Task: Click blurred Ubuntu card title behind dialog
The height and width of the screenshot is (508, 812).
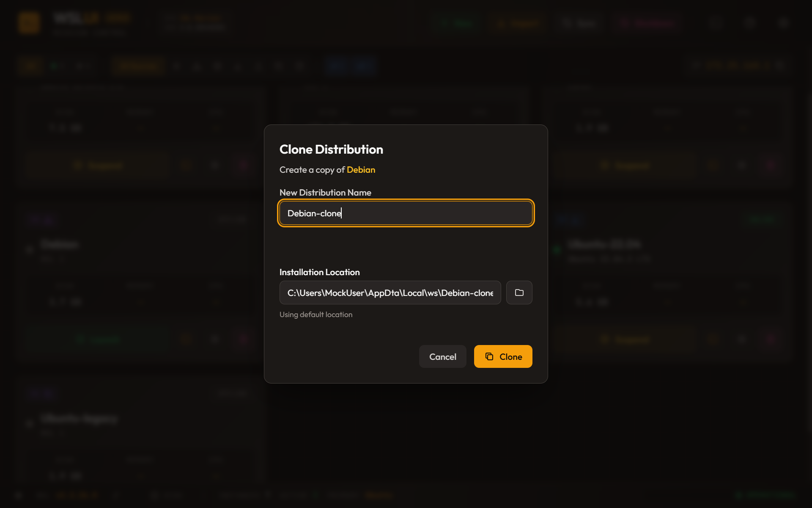Action: 604,244
